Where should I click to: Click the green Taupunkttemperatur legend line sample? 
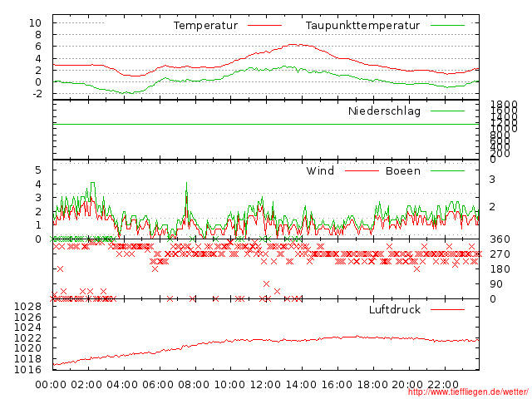coord(447,26)
